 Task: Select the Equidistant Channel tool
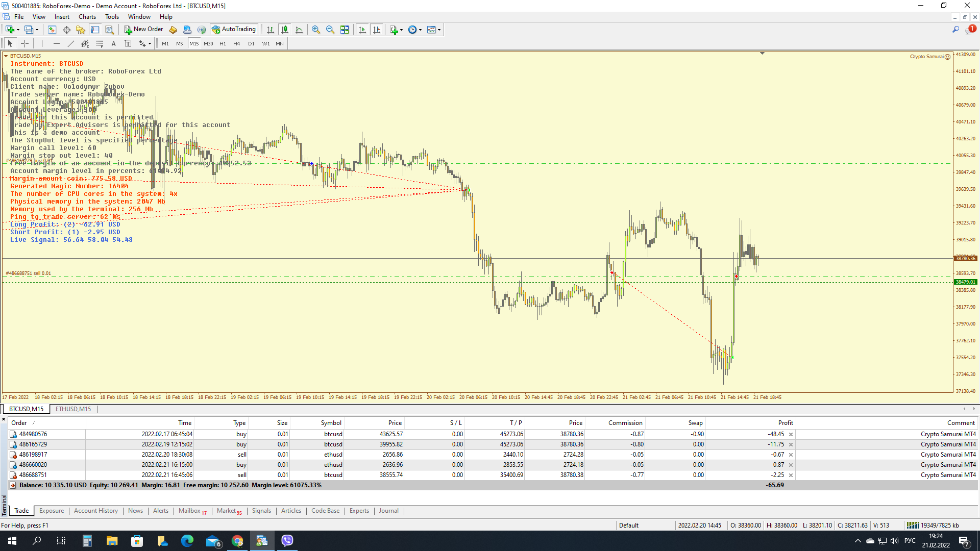(x=85, y=43)
